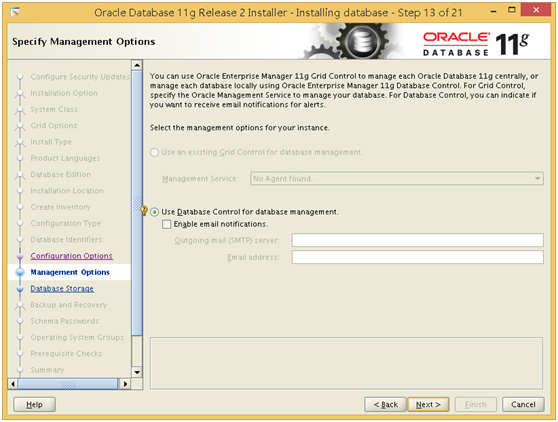The height and width of the screenshot is (422, 558).
Task: Click the step list scroll left arrow
Action: pyautogui.click(x=13, y=384)
